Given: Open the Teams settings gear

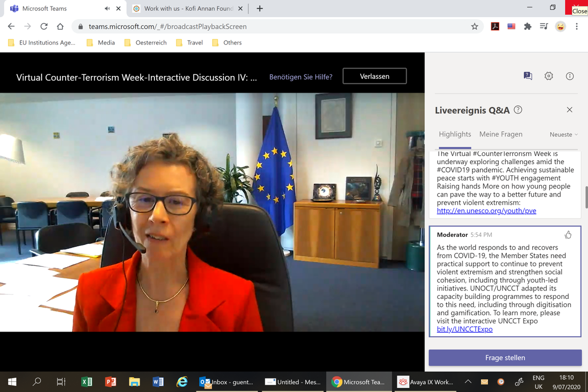Looking at the screenshot, I should 549,76.
